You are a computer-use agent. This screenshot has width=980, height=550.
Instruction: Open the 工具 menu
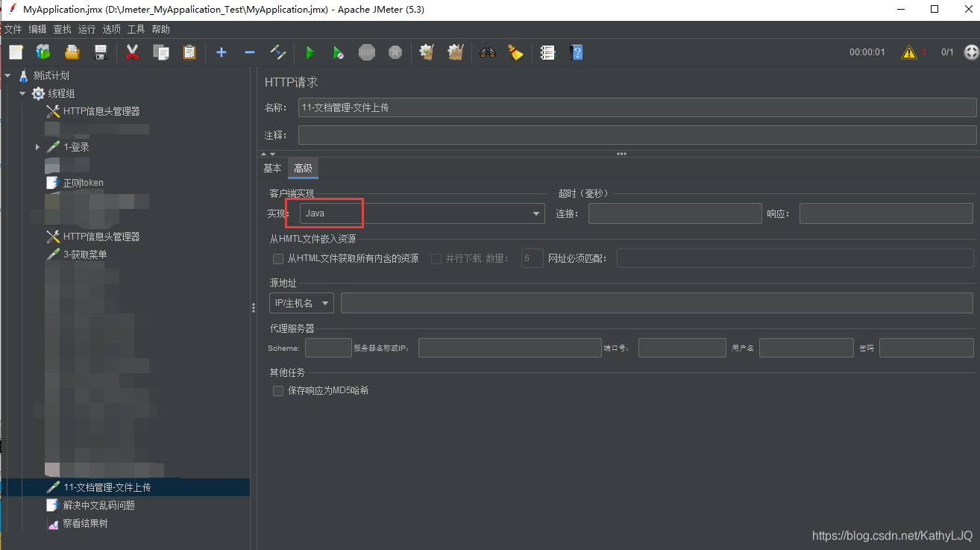click(x=136, y=29)
